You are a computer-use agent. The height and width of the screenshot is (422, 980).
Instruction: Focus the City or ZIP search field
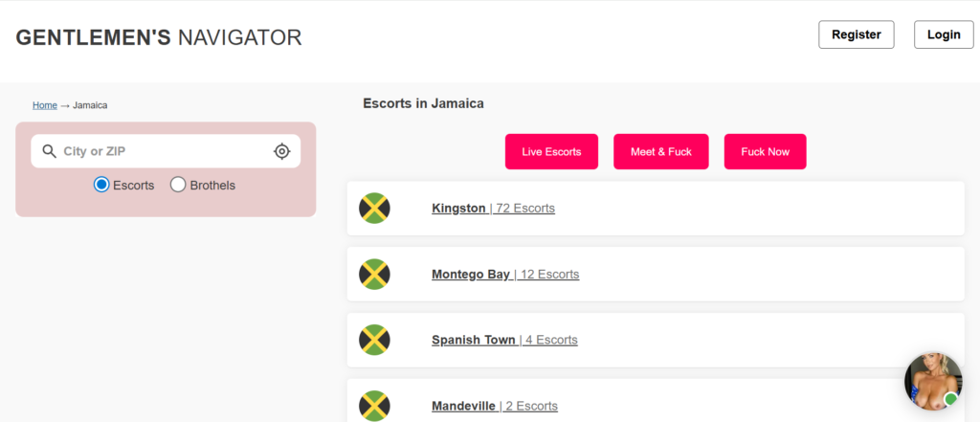163,151
